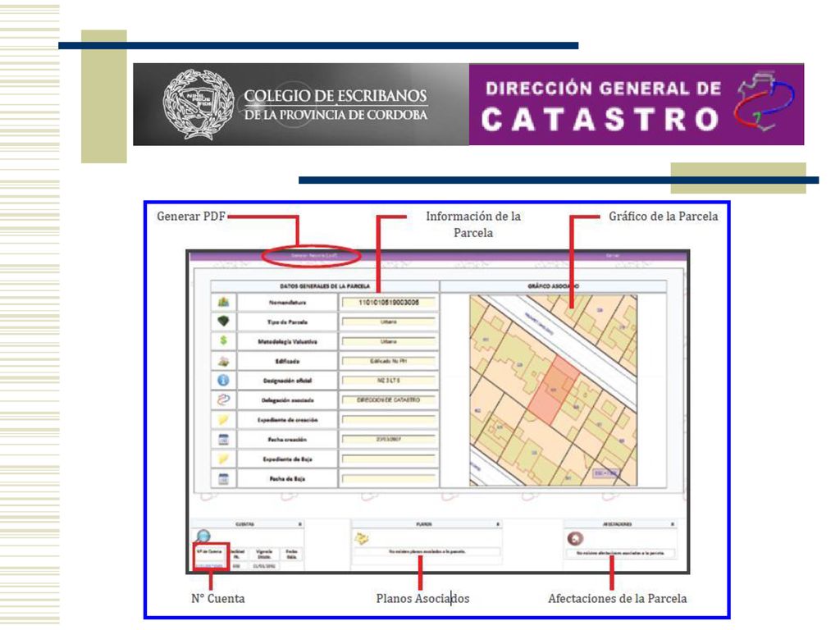Click the Cerrar link in purple bar
Image resolution: width=840 pixels, height=630 pixels.
612,256
